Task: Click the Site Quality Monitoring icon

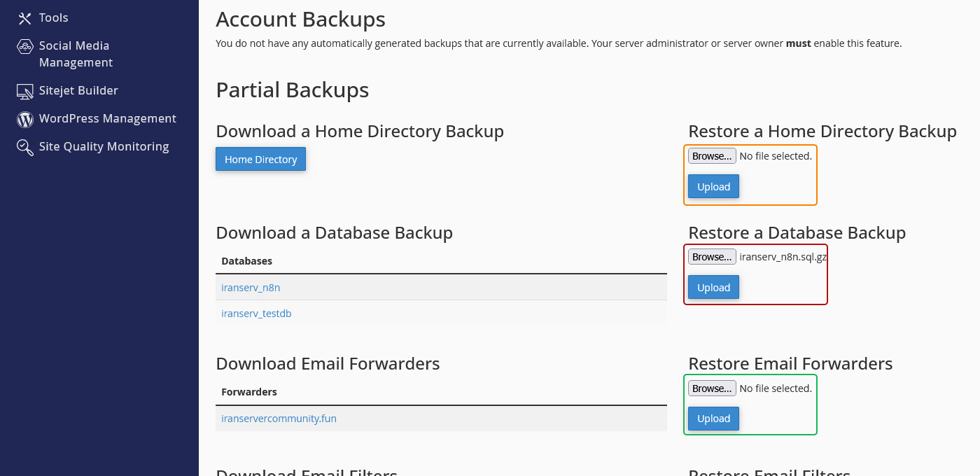Action: point(25,147)
